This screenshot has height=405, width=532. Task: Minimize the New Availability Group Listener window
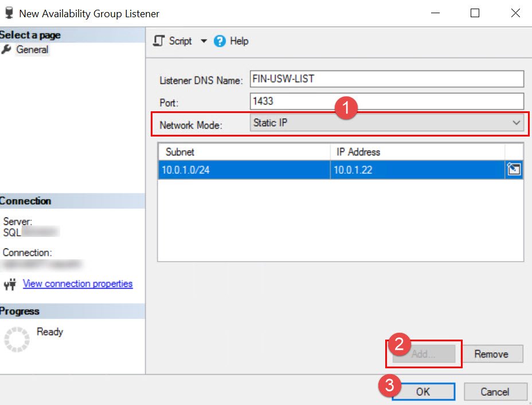click(435, 13)
